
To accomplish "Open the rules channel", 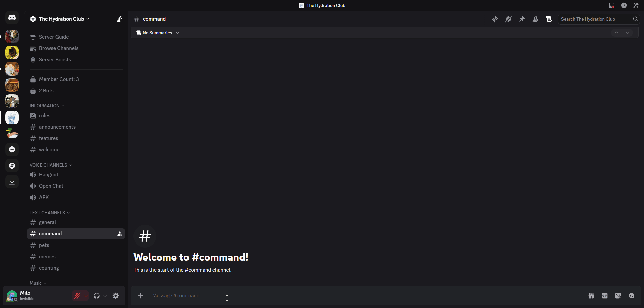I will click(76, 116).
